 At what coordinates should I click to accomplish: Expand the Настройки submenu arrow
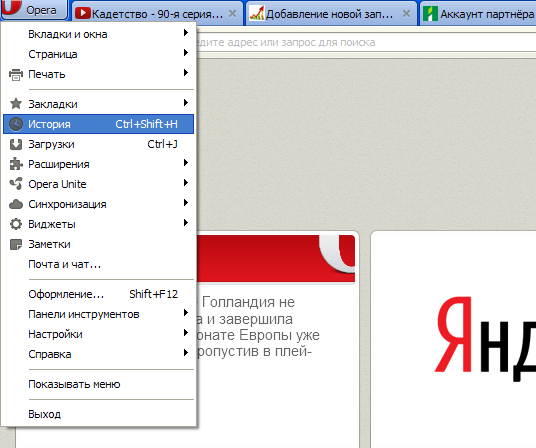click(x=186, y=332)
